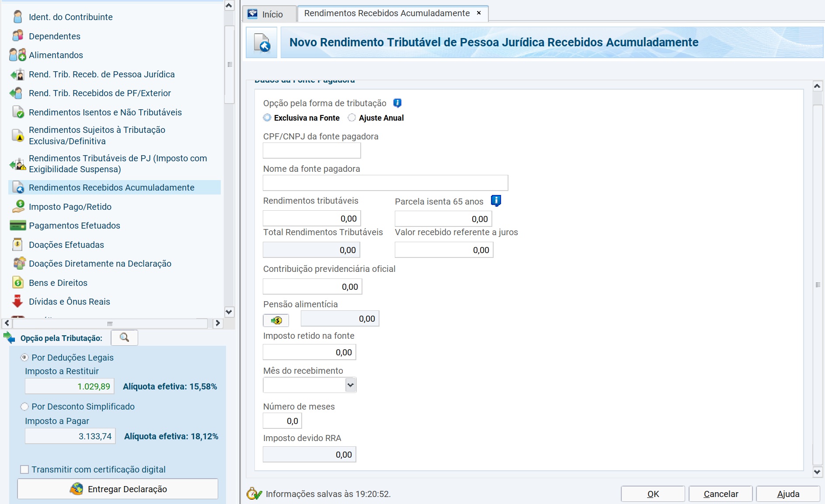Open Bens e Direitos menu entry
825x504 pixels.
coord(58,283)
